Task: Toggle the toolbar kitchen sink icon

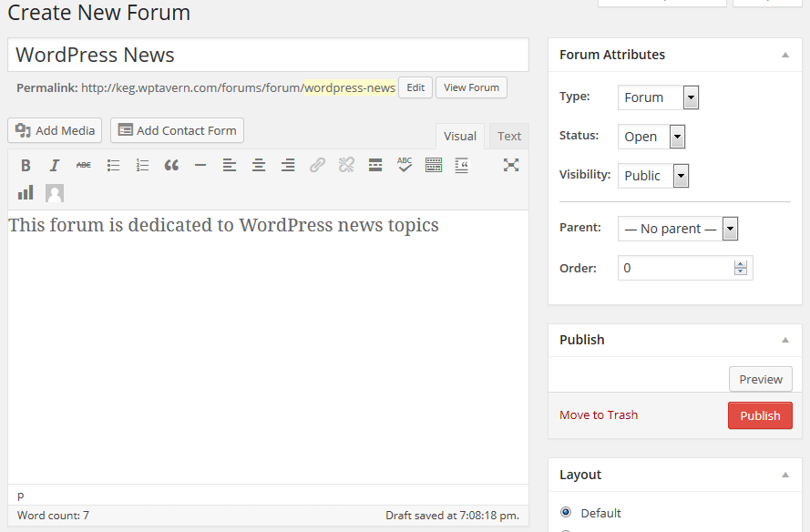Action: click(434, 165)
